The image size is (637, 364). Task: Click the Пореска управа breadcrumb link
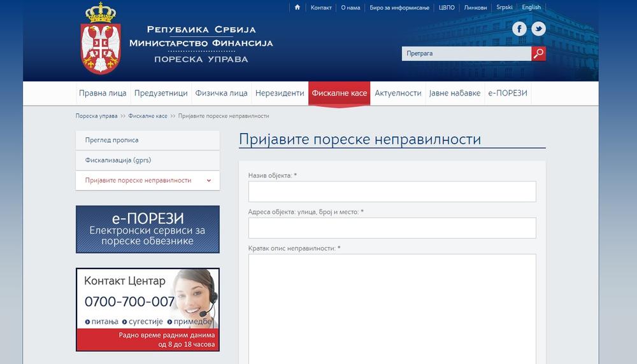[x=96, y=116]
